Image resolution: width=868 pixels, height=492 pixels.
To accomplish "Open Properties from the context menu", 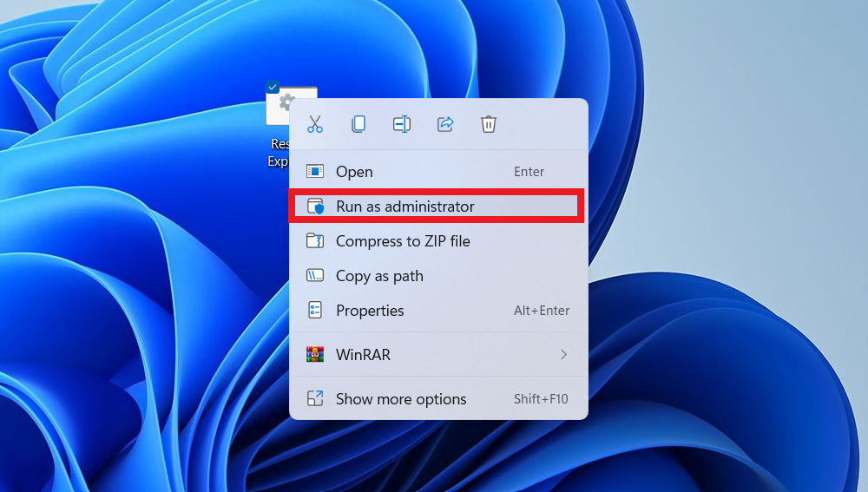I will point(437,311).
